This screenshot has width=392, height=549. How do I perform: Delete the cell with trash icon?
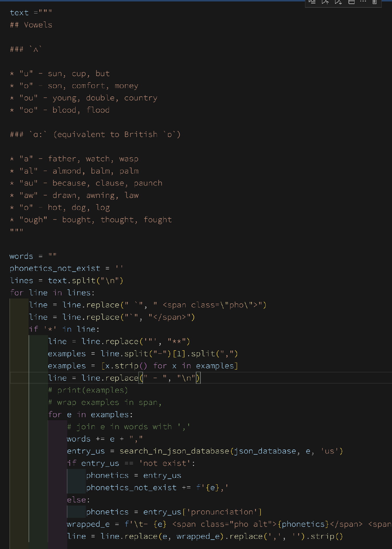[374, 2]
